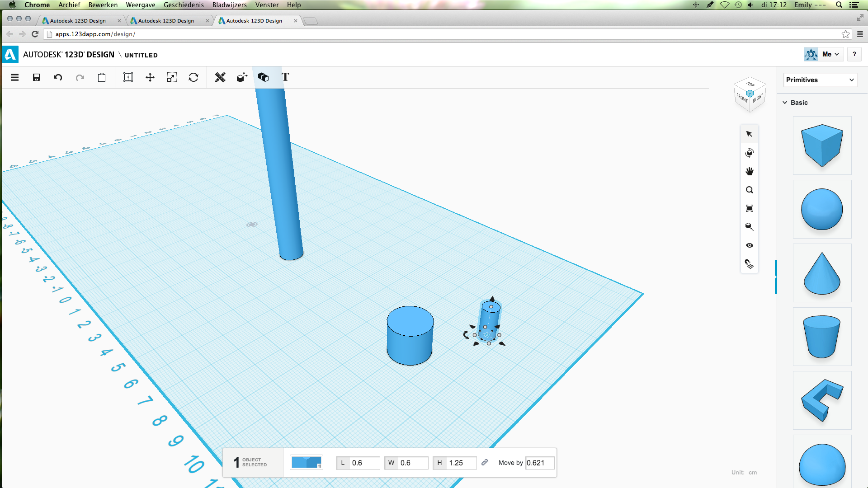Image resolution: width=868 pixels, height=488 pixels.
Task: Open the Weergave menu
Action: pos(141,5)
